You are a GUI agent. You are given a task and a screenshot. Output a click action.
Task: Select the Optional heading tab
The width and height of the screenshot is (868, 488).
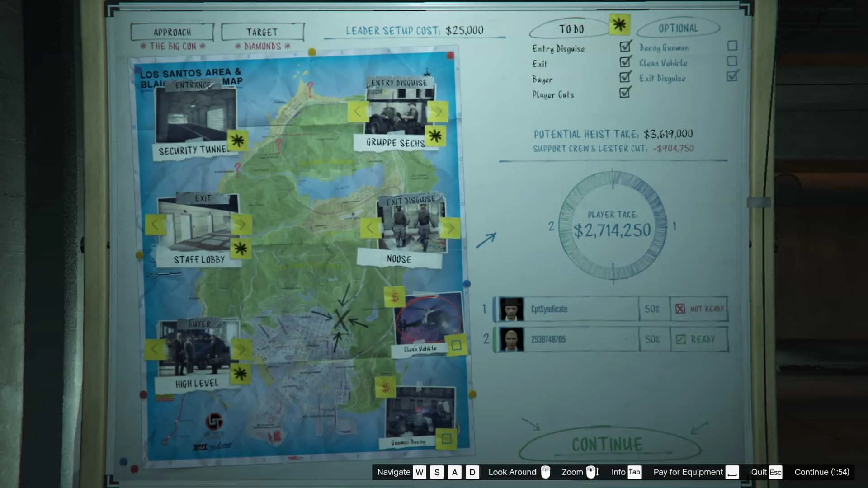[x=678, y=28]
